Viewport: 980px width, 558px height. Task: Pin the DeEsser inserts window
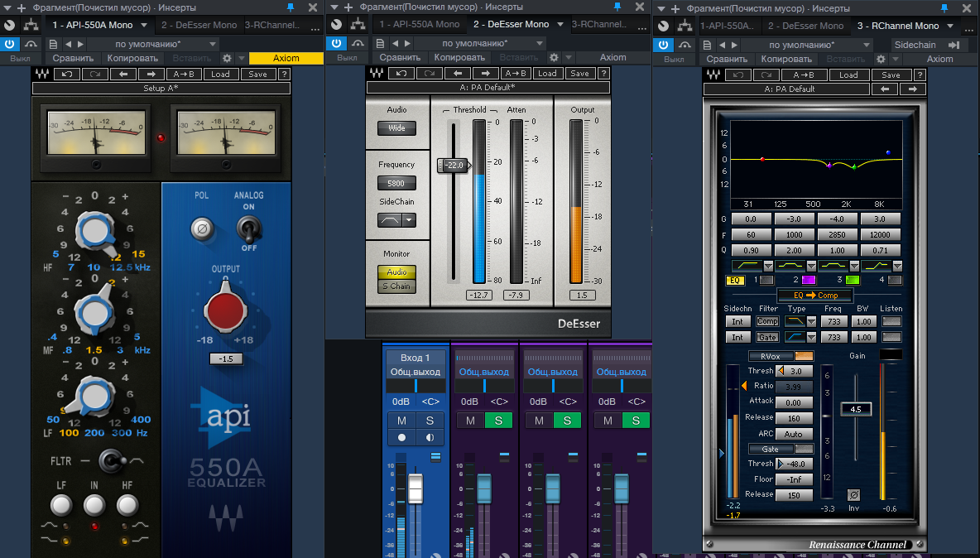point(617,7)
